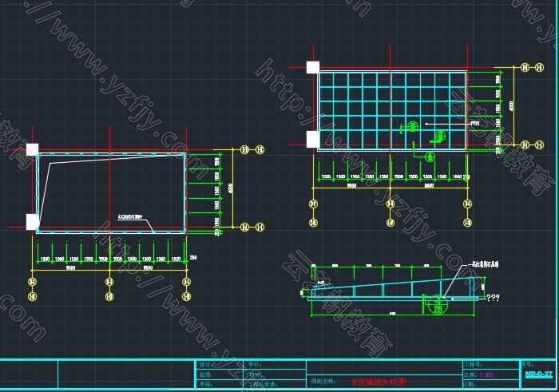
Task: Click the MD-D-27 drawing number label
Action: 538,374
